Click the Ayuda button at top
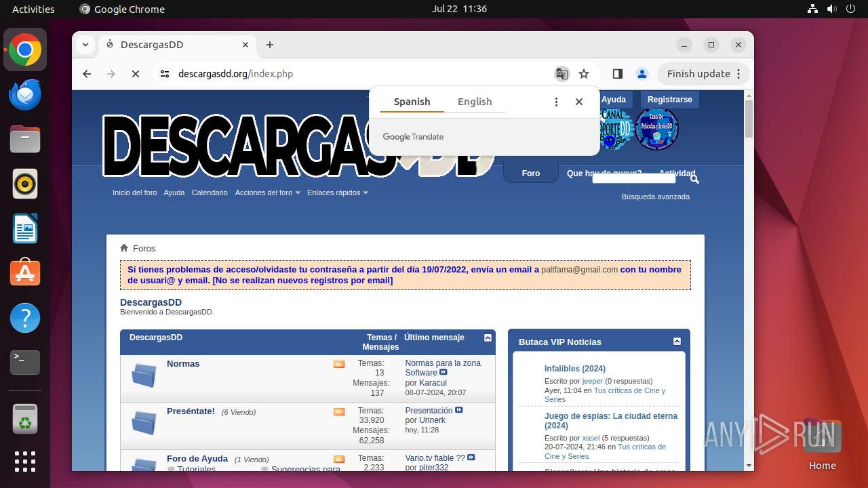Image resolution: width=868 pixels, height=488 pixels. pyautogui.click(x=614, y=100)
